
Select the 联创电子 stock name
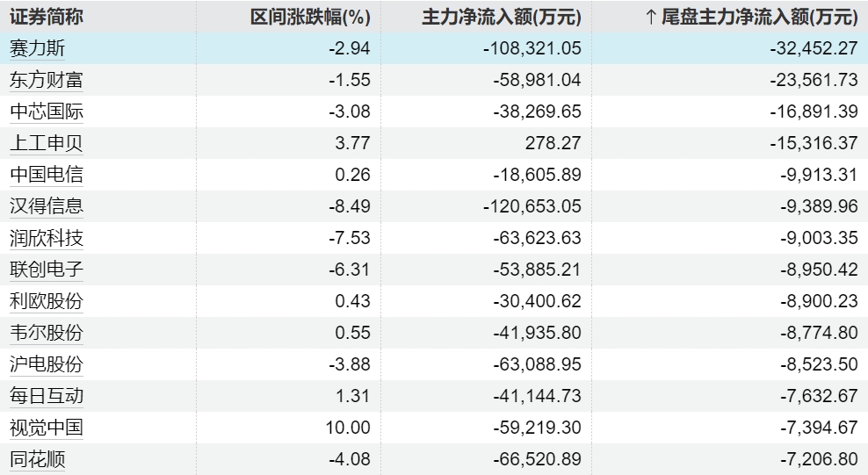[x=47, y=270]
